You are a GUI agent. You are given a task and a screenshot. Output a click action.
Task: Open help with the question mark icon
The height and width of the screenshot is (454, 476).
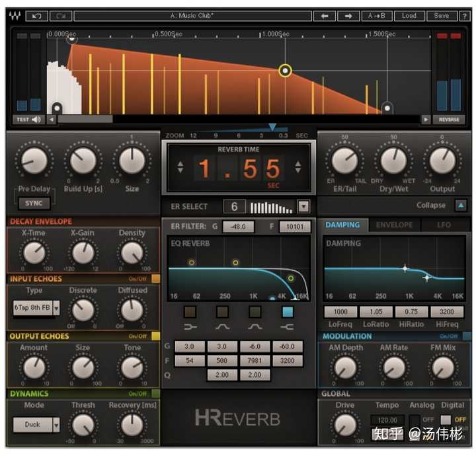pyautogui.click(x=465, y=16)
